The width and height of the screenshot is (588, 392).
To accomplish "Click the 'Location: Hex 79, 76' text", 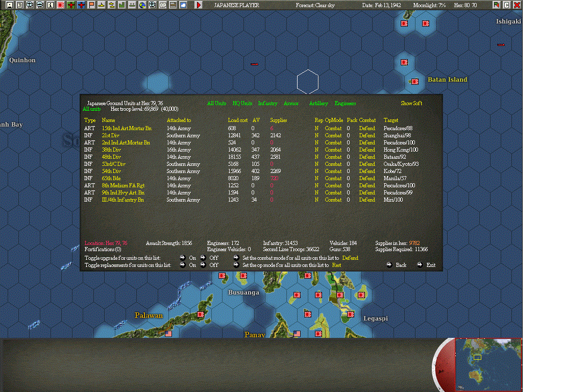I will (x=106, y=243).
